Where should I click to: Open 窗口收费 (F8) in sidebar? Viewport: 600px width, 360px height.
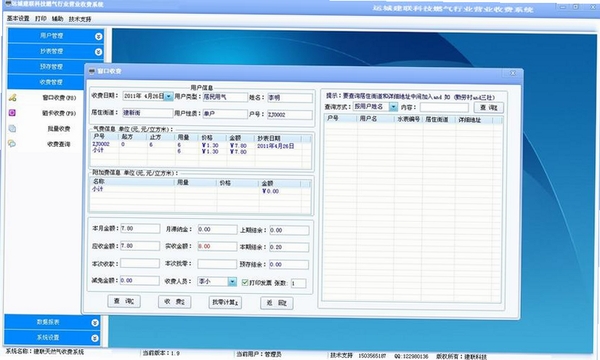pos(59,98)
